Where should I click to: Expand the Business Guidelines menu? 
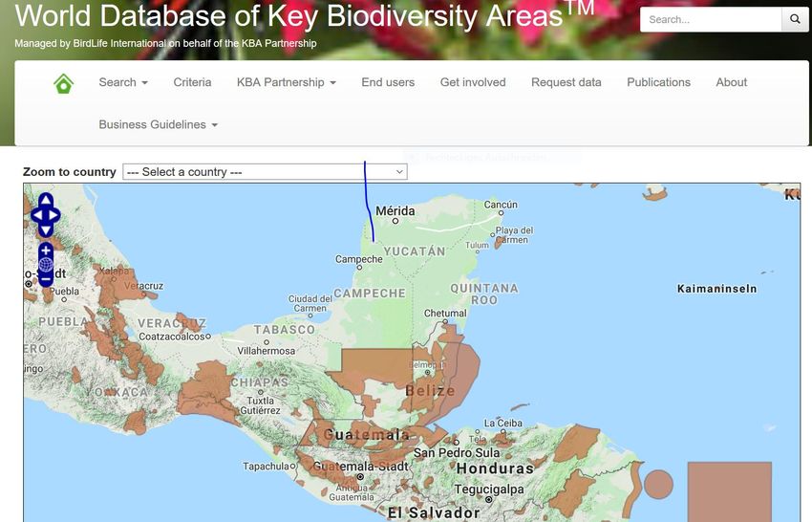(158, 124)
